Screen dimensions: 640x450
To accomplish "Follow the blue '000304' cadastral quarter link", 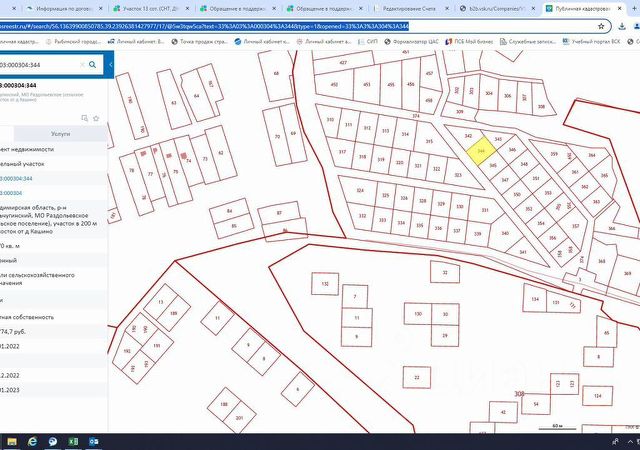I will (x=11, y=193).
